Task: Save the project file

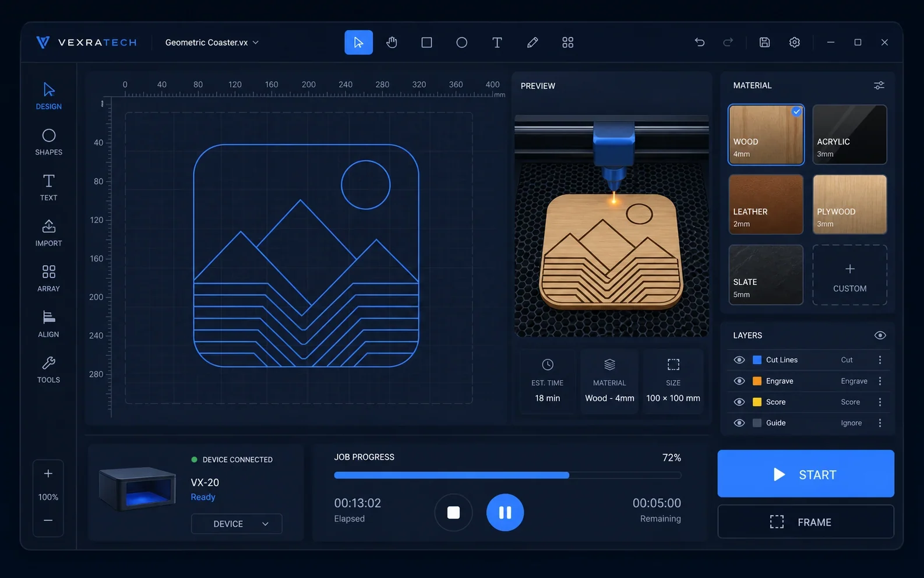Action: coord(765,42)
